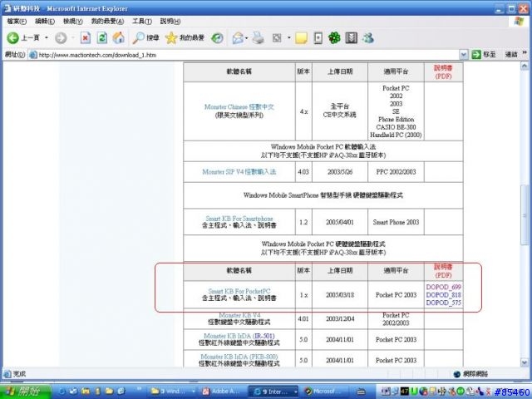This screenshot has height=399, width=532.
Task: Click the 完成 status bar text
Action: coord(19,374)
